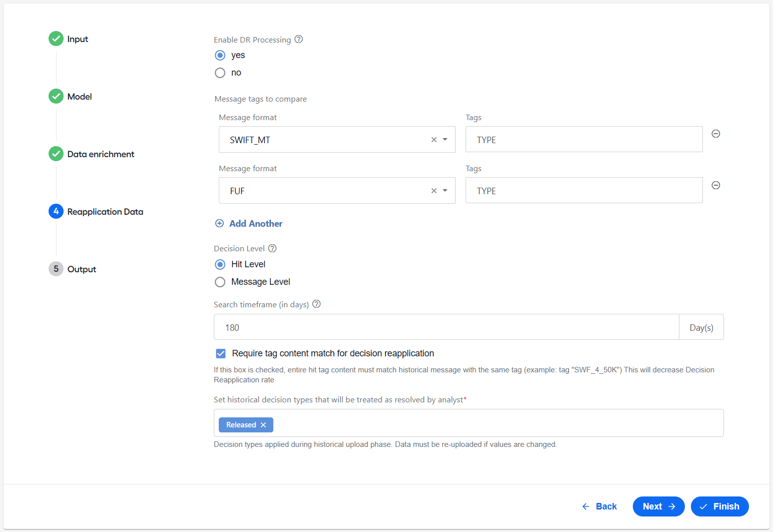This screenshot has height=532, width=773.
Task: Open the Model step label
Action: pyautogui.click(x=80, y=97)
